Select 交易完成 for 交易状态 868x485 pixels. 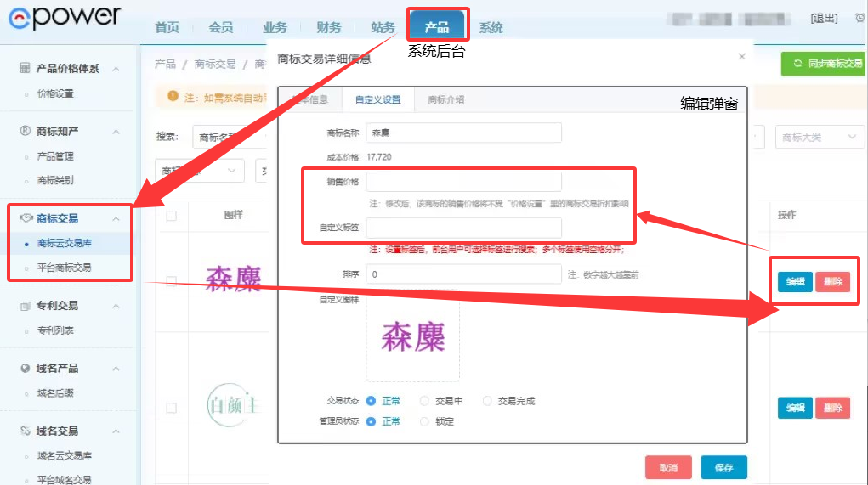coord(487,401)
